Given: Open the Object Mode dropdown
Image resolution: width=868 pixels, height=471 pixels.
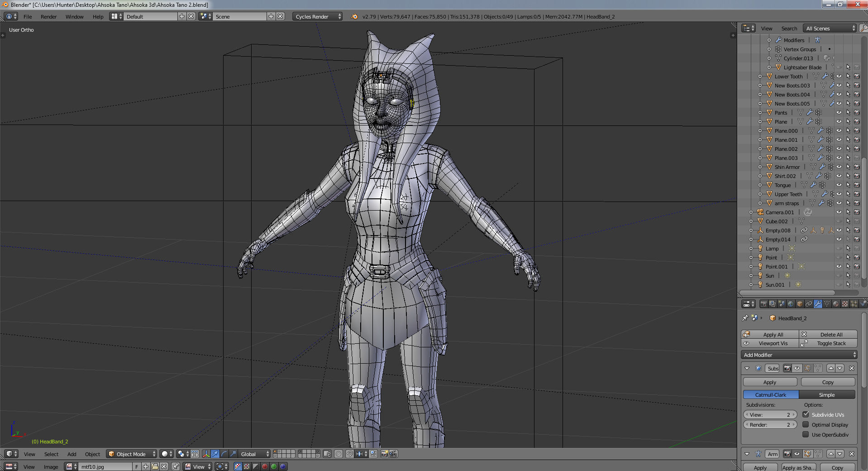Looking at the screenshot, I should pos(132,454).
